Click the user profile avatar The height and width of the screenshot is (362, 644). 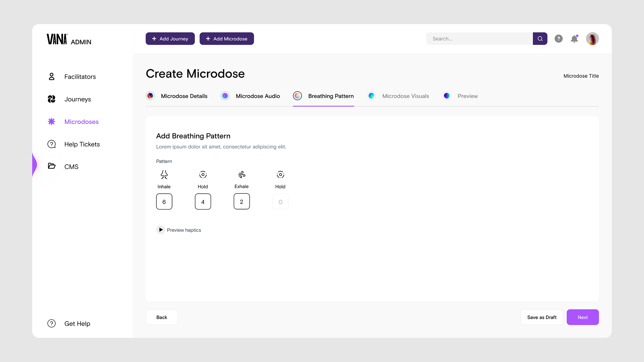(592, 39)
